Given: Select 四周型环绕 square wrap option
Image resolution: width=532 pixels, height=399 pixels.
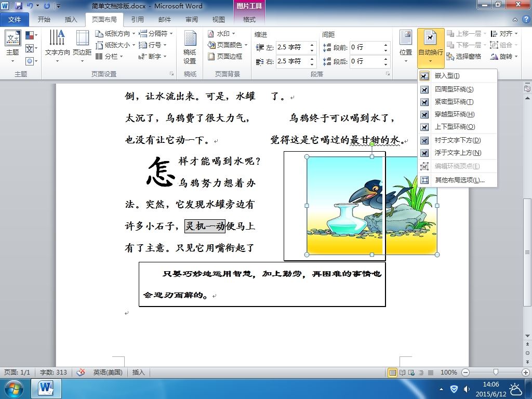Looking at the screenshot, I should pos(457,89).
